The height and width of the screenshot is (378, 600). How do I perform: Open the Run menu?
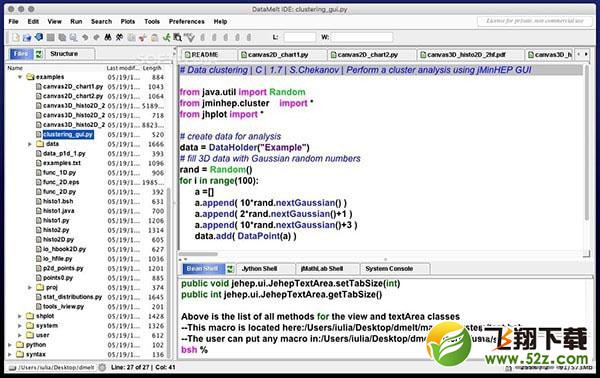tap(76, 21)
